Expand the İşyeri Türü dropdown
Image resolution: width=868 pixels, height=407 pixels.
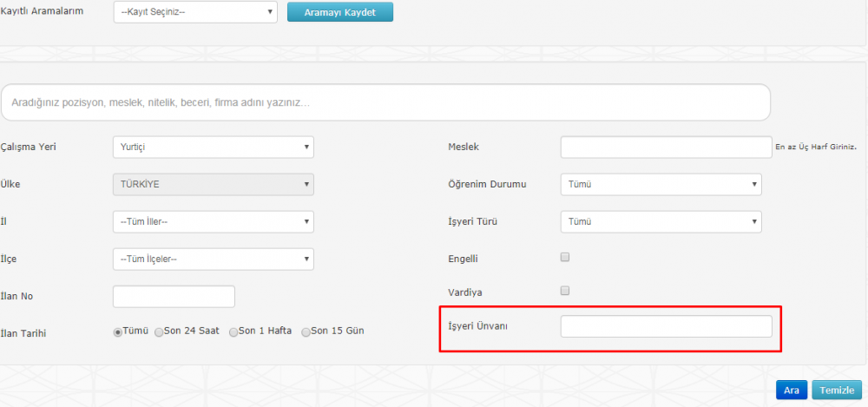(x=661, y=221)
